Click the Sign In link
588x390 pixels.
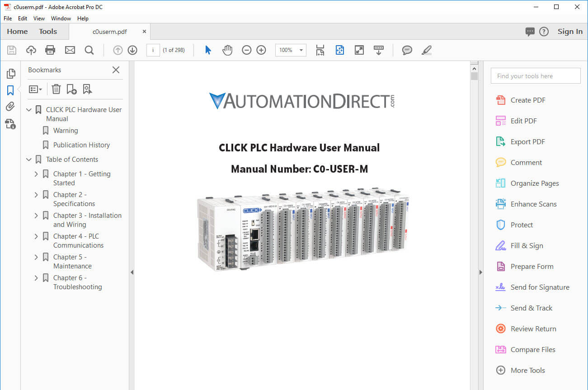tap(570, 32)
